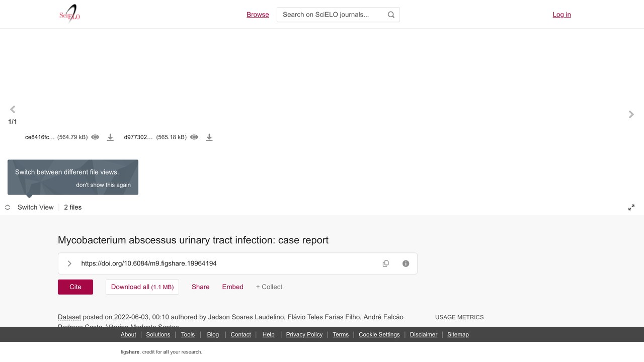Download the d977302 file
This screenshot has width=644, height=362.
click(209, 137)
